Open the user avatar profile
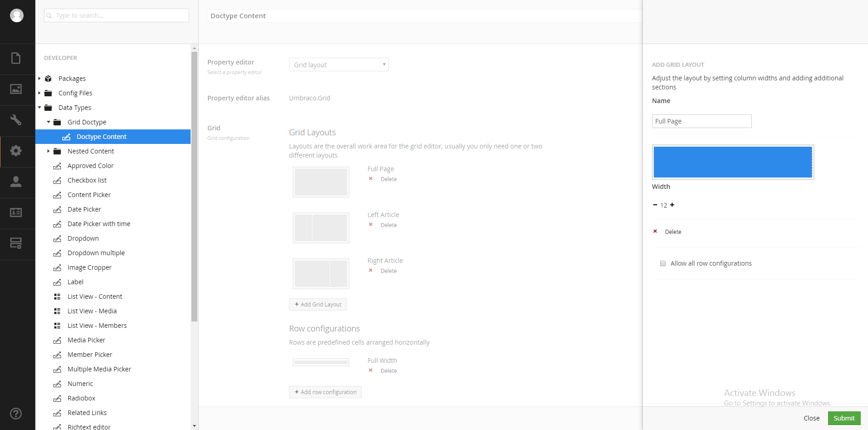 [x=17, y=15]
